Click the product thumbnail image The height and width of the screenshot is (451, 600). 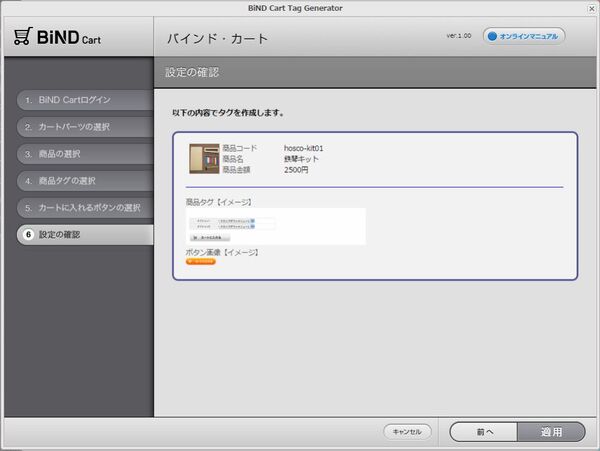click(204, 159)
